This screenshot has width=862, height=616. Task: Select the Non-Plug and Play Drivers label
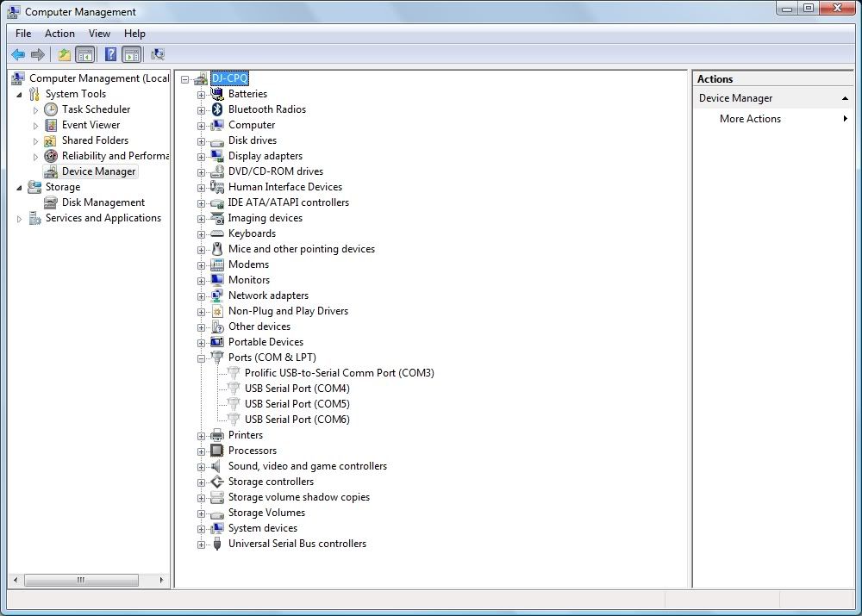click(x=288, y=311)
